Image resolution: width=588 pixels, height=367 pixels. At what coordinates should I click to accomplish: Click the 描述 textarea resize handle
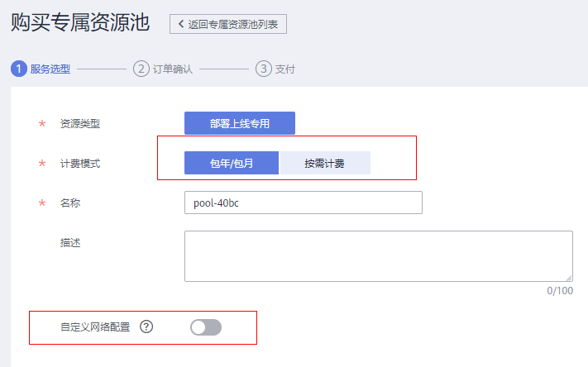pyautogui.click(x=568, y=278)
